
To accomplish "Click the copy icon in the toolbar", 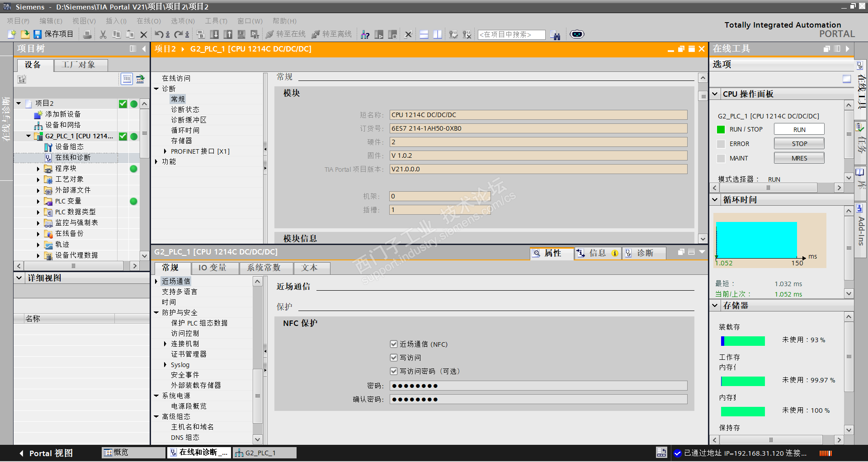I will tap(117, 34).
